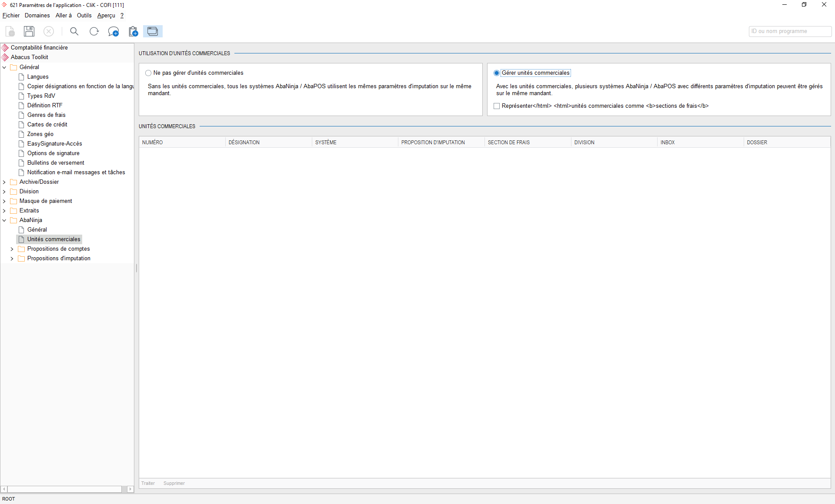
Task: Click the refresh circular arrow icon
Action: click(x=94, y=31)
